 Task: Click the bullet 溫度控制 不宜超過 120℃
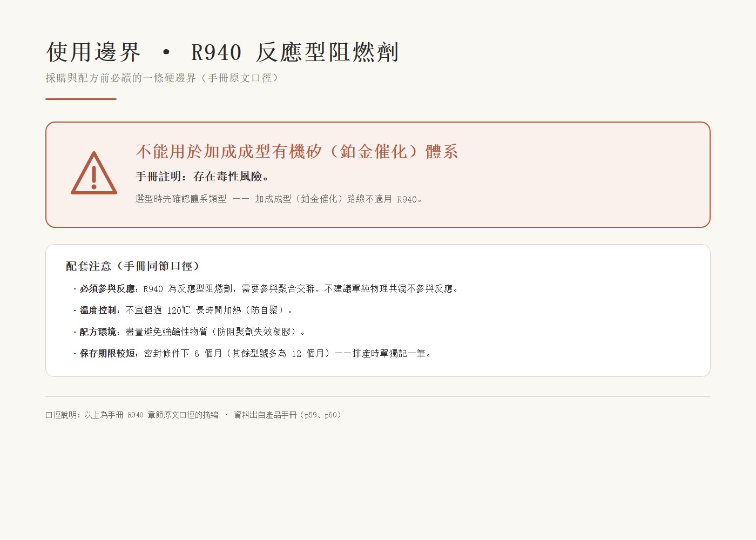point(183,310)
